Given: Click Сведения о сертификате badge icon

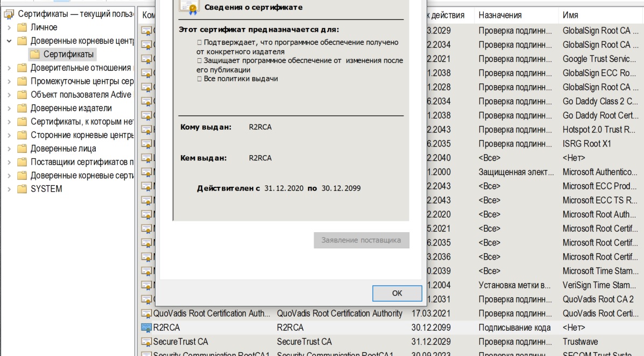Looking at the screenshot, I should point(189,7).
